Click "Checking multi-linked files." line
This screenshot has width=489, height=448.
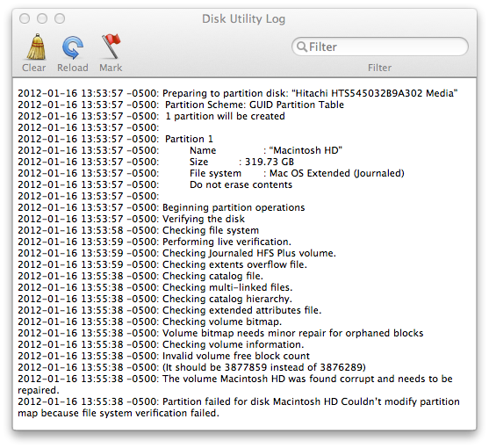click(155, 287)
